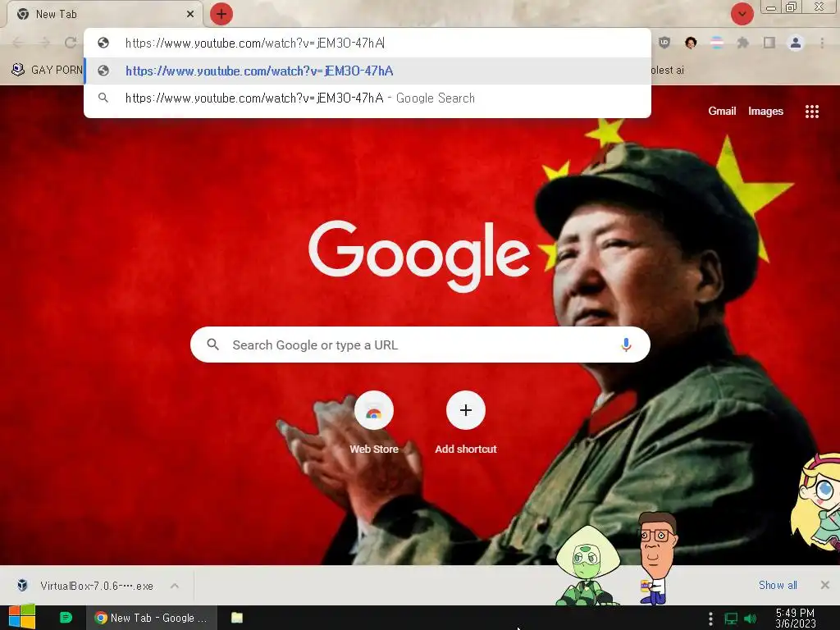Click the pink and blue striped extension icon
Viewport: 840px width, 630px height.
coord(717,43)
